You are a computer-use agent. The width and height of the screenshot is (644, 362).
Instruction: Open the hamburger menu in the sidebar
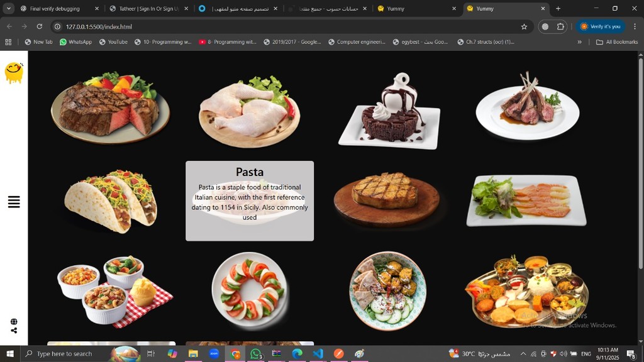[x=14, y=202]
